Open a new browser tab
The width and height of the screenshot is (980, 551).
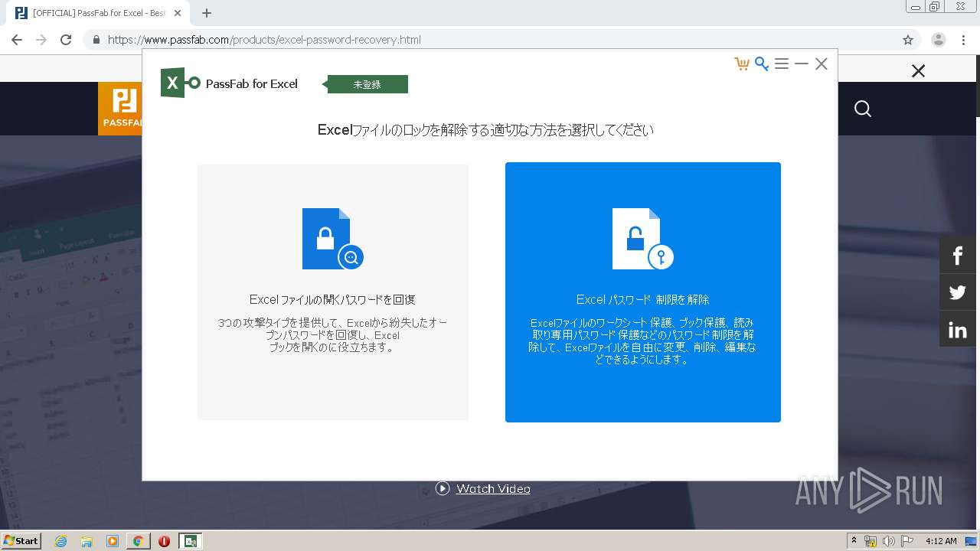(x=207, y=13)
